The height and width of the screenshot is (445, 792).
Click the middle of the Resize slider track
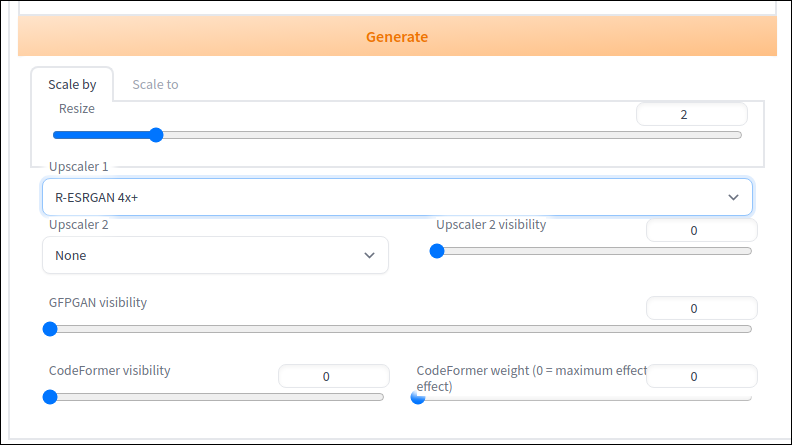(397, 135)
